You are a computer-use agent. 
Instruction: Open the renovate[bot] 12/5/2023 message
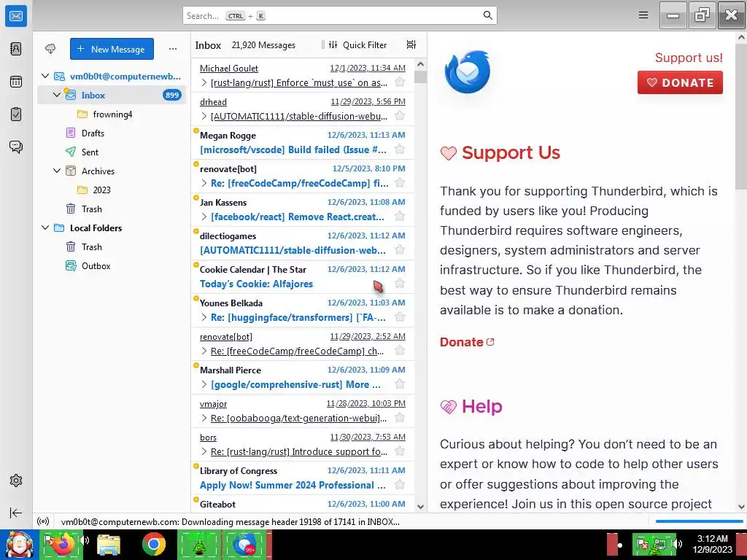point(303,176)
